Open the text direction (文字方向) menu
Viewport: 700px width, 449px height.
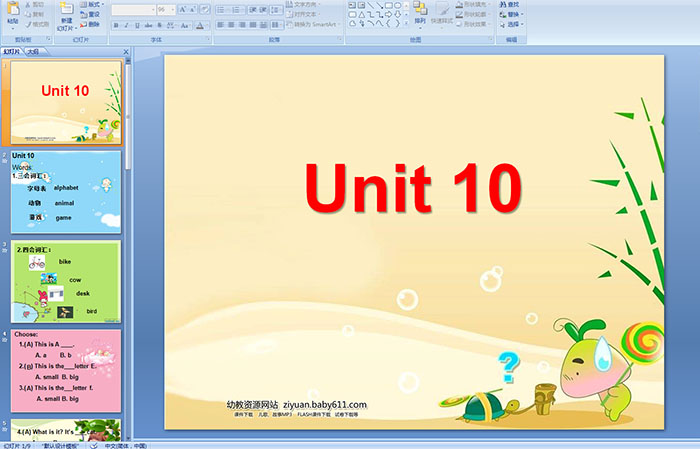(303, 4)
